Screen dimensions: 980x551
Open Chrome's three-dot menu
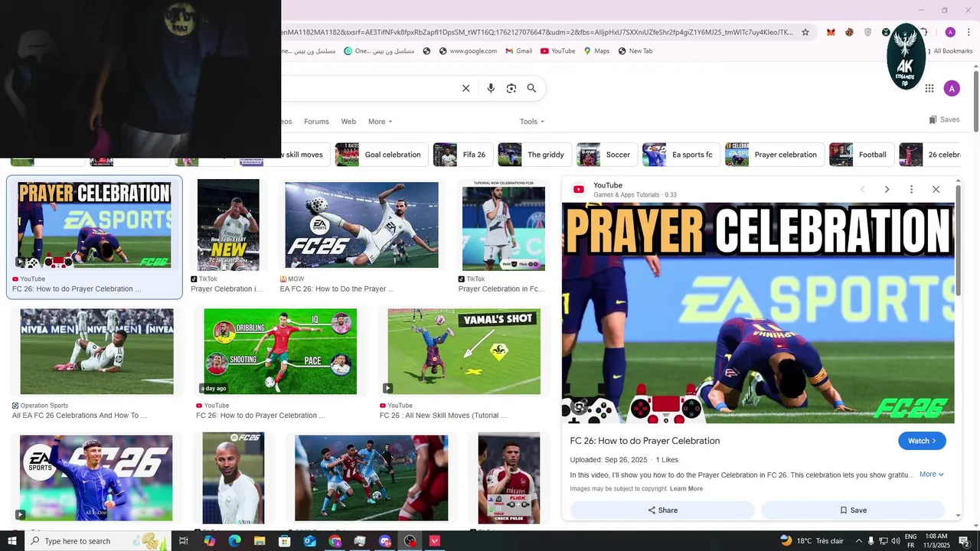pyautogui.click(x=969, y=32)
